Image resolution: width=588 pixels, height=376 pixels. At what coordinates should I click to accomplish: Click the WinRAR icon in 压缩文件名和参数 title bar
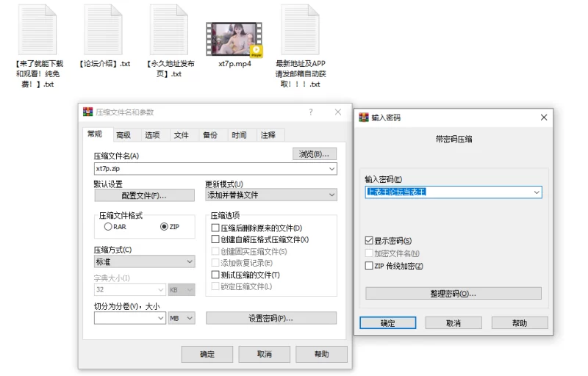[87, 112]
